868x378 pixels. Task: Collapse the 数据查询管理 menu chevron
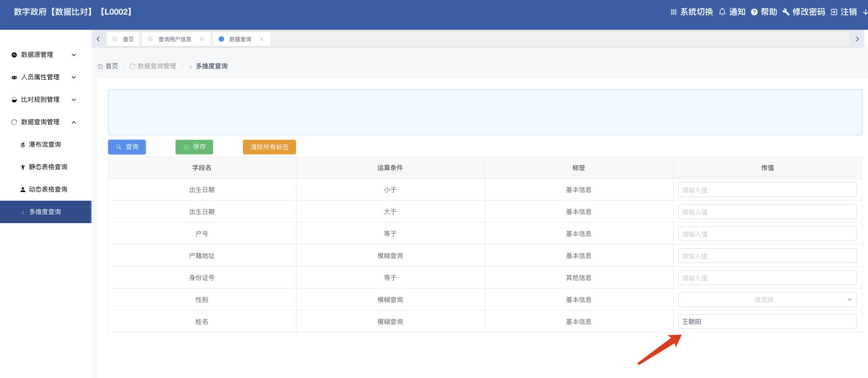coord(74,122)
